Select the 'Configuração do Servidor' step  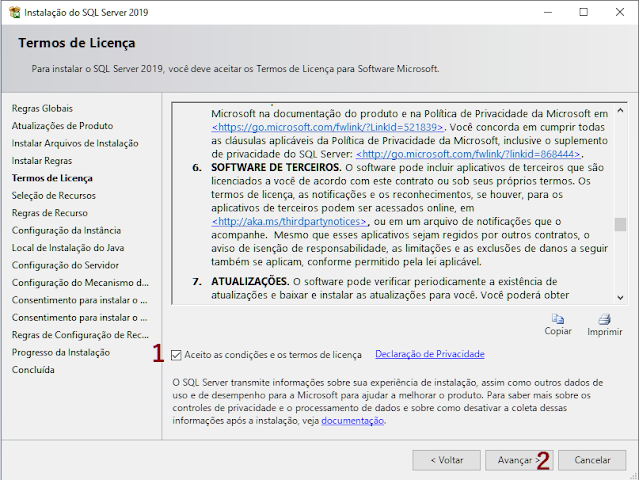pos(65,265)
